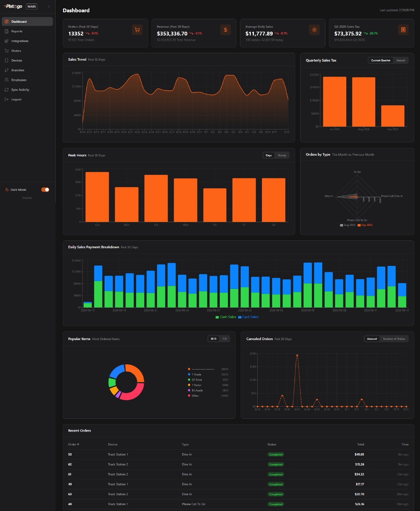
Task: Click the Integrations icon in sidebar
Action: 6,41
